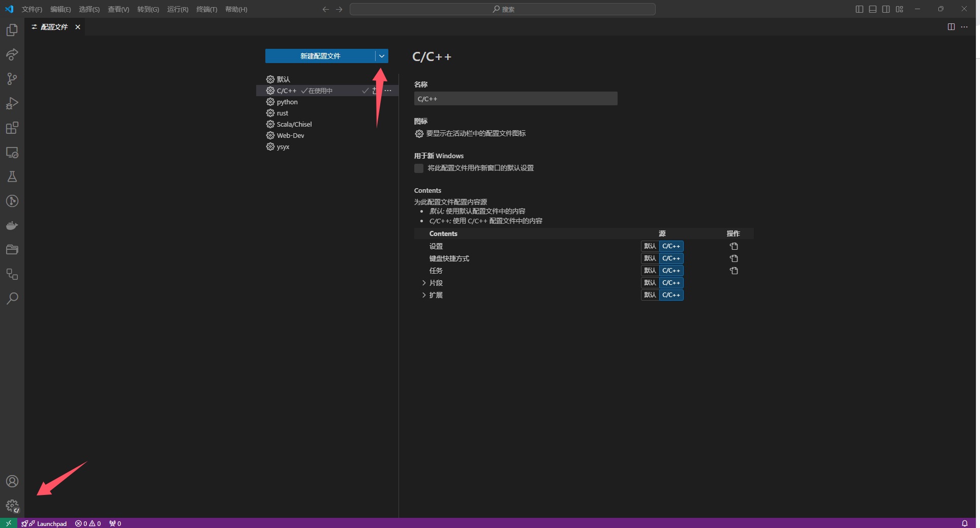Open the Explorer view in activity bar
Image resolution: width=980 pixels, height=528 pixels.
pos(12,30)
